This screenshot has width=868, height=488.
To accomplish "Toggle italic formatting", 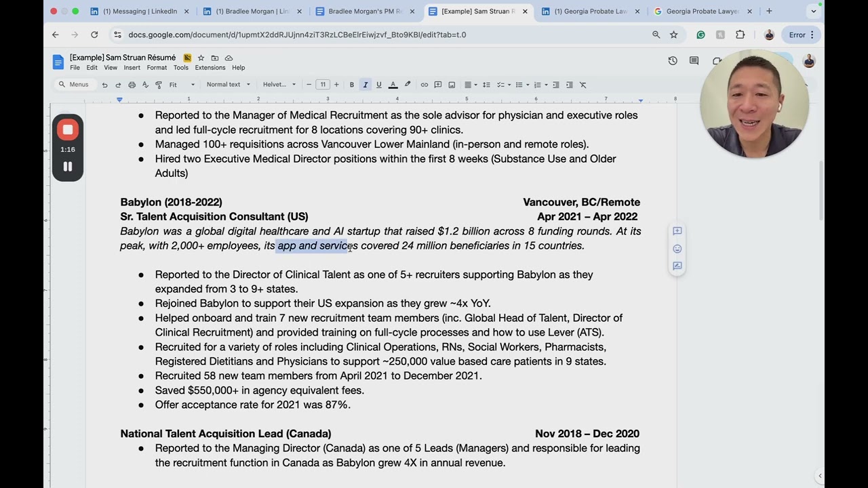I will (x=365, y=85).
